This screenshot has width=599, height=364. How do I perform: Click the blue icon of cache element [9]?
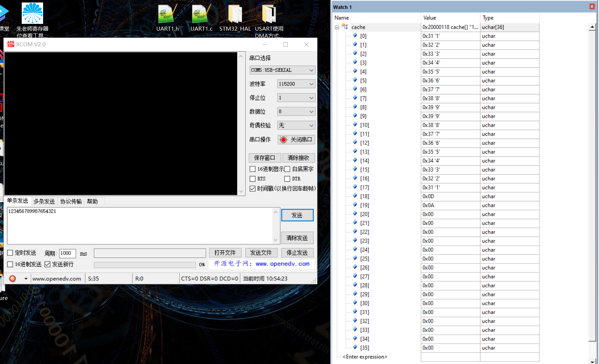click(x=355, y=115)
